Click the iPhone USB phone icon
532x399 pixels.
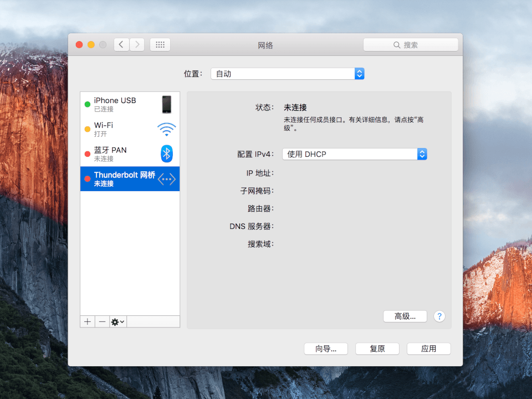166,104
